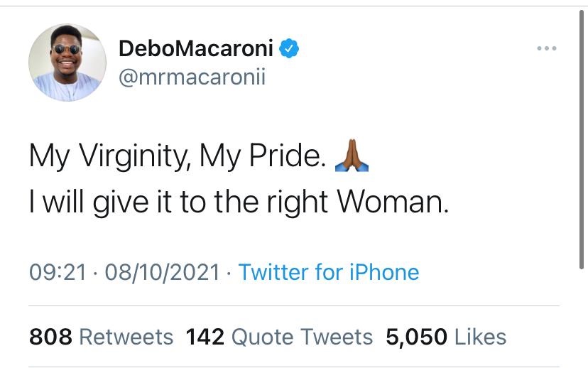Click the number 142 beside Quote Tweets
Screen dimensions: 588x368
pyautogui.click(x=205, y=337)
